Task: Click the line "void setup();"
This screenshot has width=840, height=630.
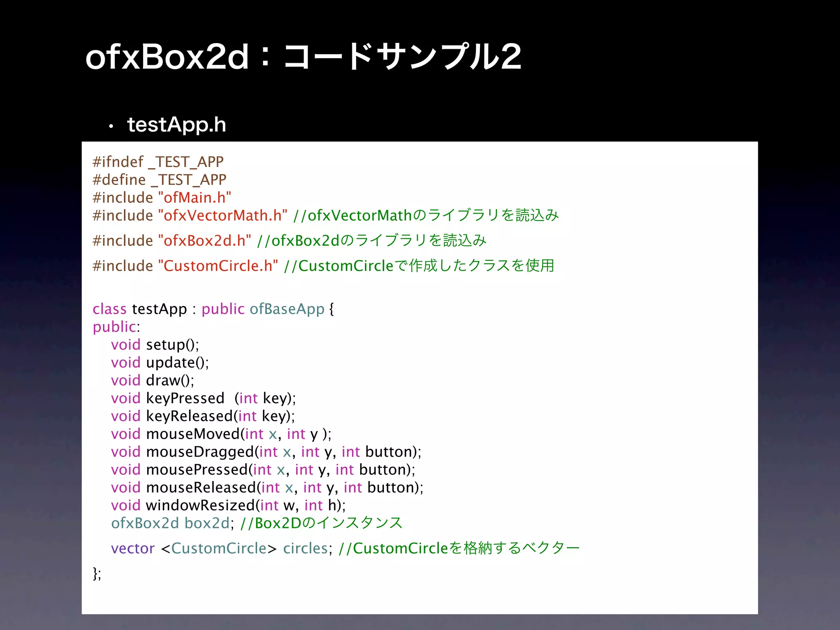Action: 155,345
